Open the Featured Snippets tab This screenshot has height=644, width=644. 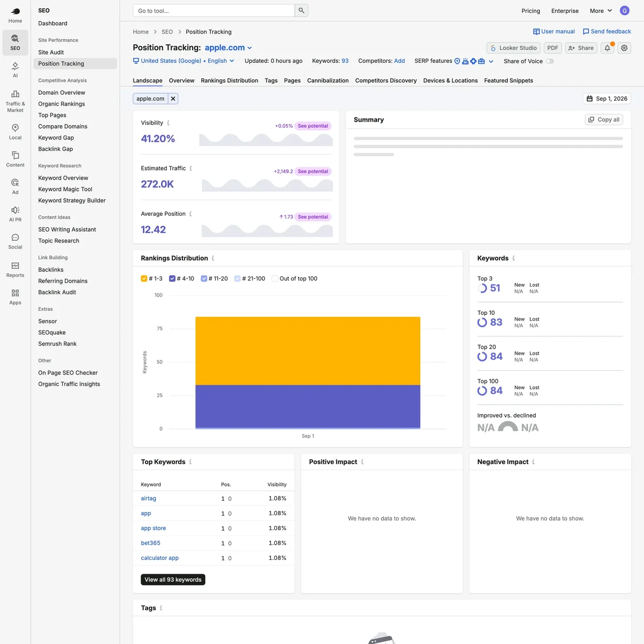pos(509,80)
